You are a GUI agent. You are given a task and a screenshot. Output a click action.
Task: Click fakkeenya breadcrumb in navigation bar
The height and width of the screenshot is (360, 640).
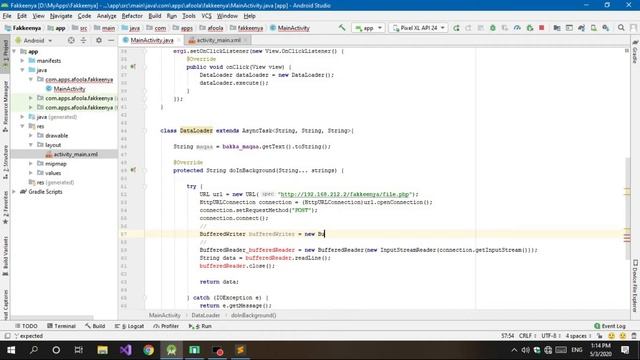pyautogui.click(x=247, y=28)
